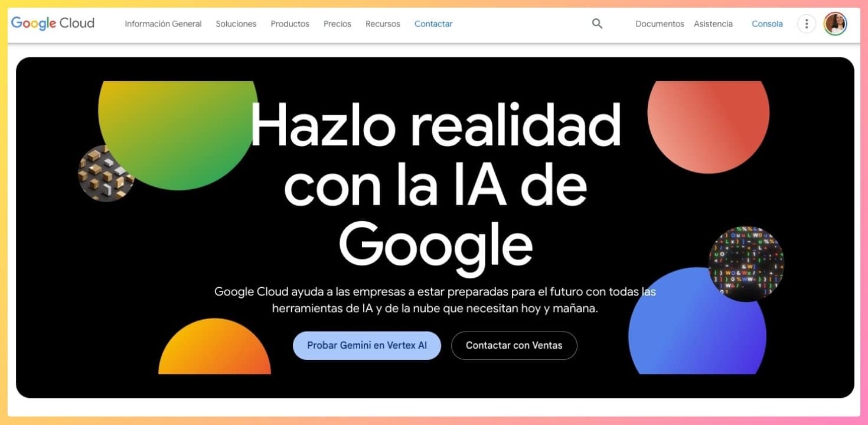Open the Recursos menu
Viewport: 868px width, 425px height.
(383, 24)
